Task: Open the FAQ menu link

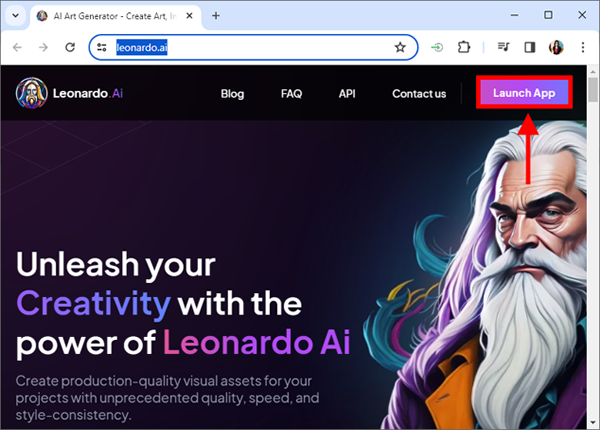Action: (x=292, y=94)
